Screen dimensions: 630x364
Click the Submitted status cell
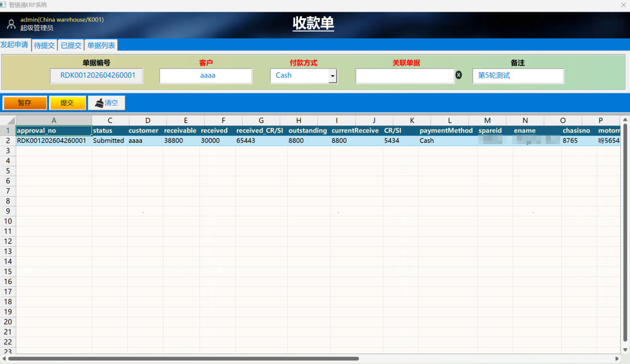[x=110, y=141]
